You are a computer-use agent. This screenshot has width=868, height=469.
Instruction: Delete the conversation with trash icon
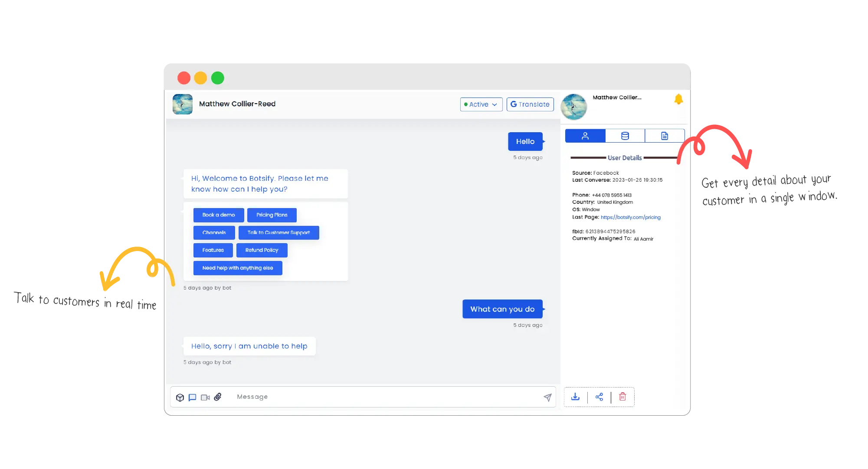[x=622, y=397]
